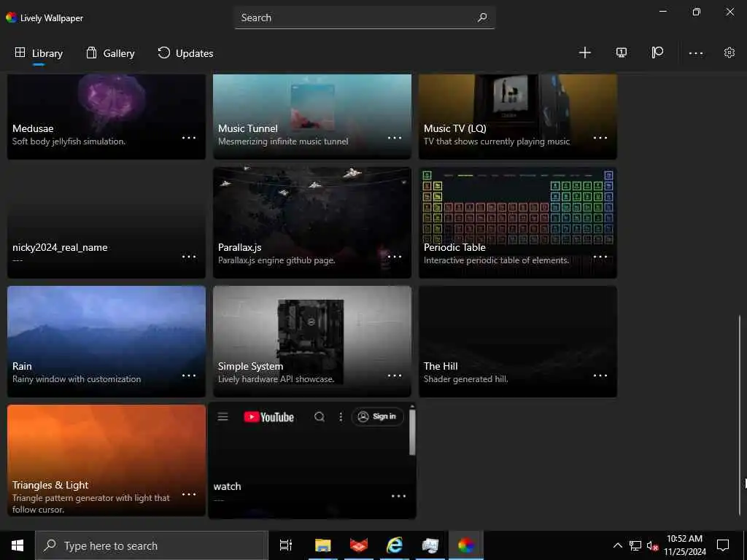
Task: Open Parallax.js card options menu
Action: [x=395, y=257]
